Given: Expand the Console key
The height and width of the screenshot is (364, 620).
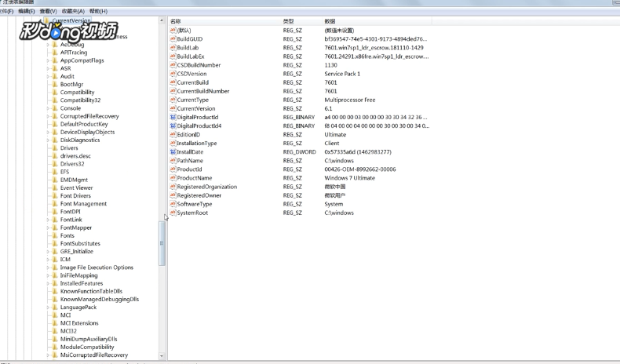Looking at the screenshot, I should [48, 108].
